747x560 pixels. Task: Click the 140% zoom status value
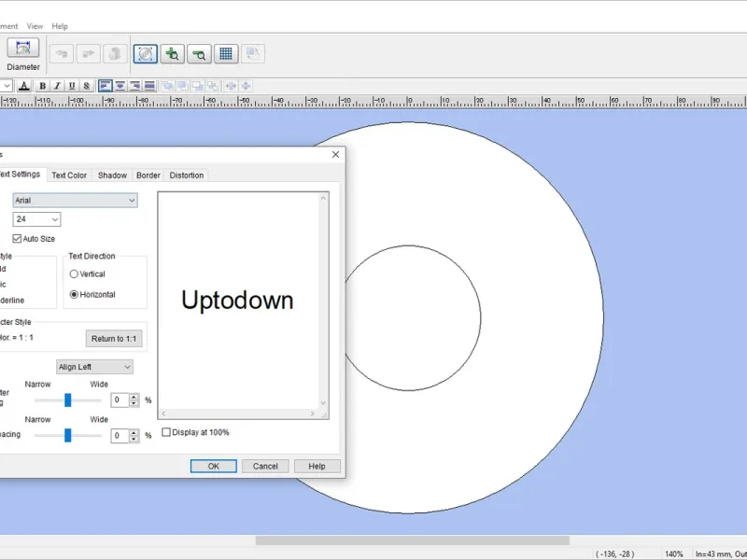(x=674, y=554)
